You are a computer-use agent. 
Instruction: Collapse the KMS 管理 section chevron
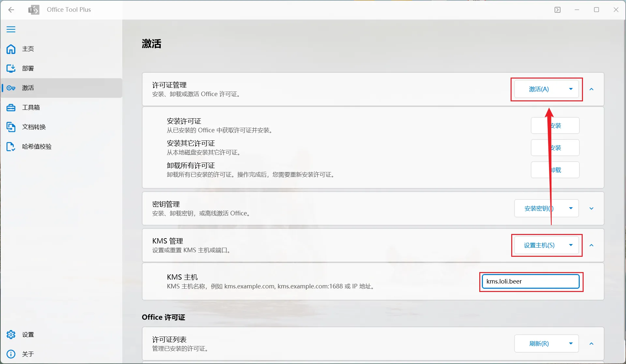click(591, 245)
